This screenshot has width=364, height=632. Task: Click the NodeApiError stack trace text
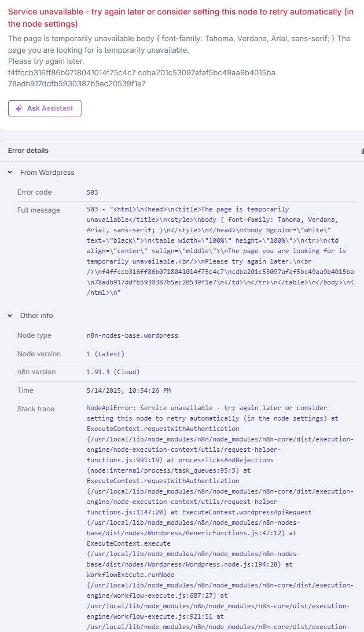click(x=220, y=517)
